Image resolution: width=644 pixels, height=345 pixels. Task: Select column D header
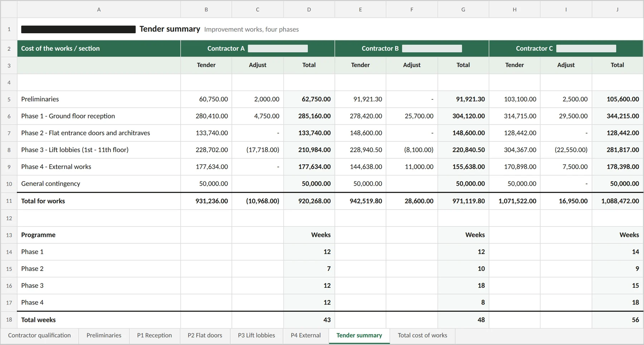(309, 10)
